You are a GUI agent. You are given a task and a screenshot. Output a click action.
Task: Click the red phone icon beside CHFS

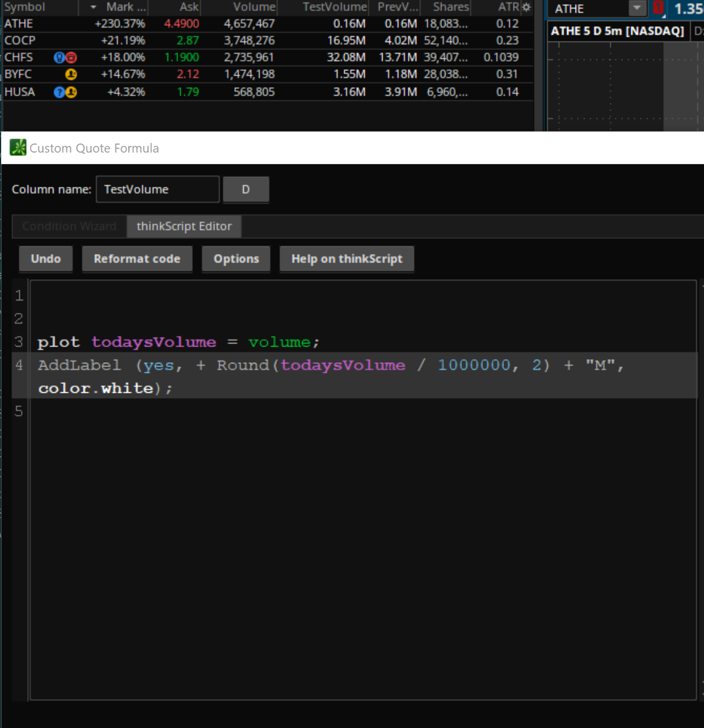click(x=71, y=58)
